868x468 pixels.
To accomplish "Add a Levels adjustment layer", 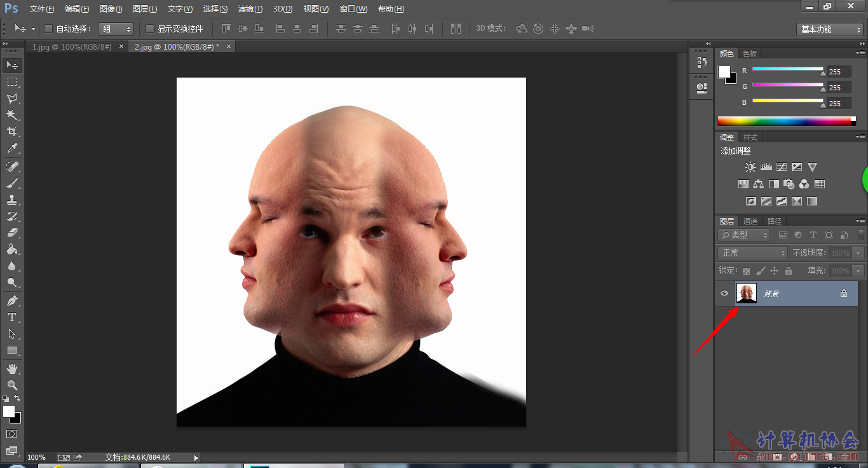I will (766, 167).
